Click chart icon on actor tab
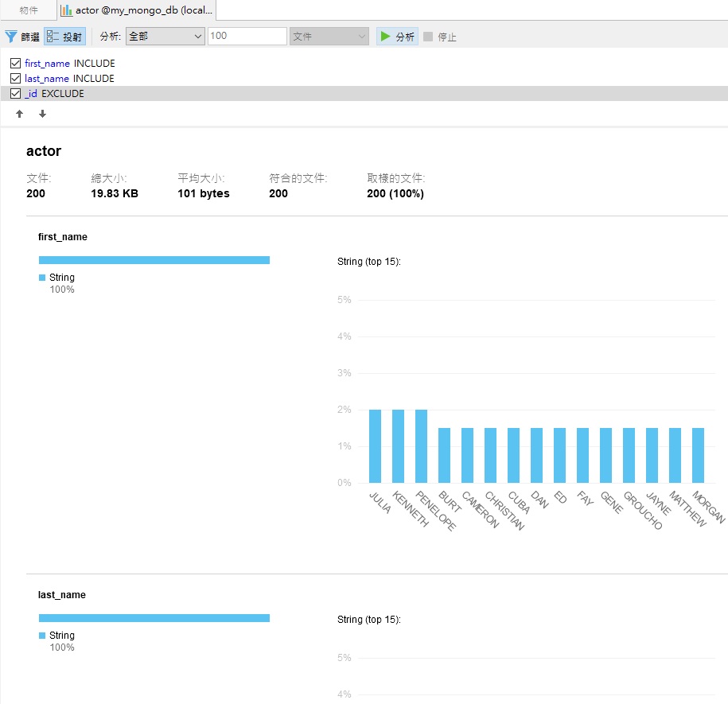Viewport: 728px width, 704px height. click(66, 10)
